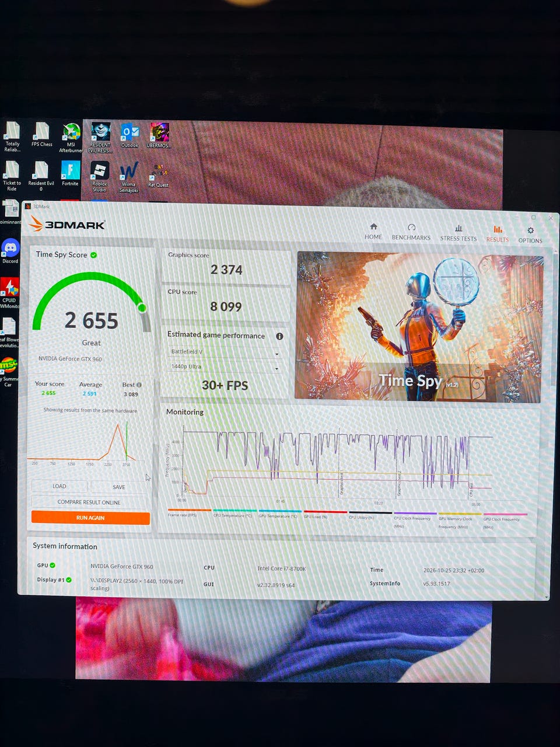Launch Fortnite from the desktop

pos(71,174)
